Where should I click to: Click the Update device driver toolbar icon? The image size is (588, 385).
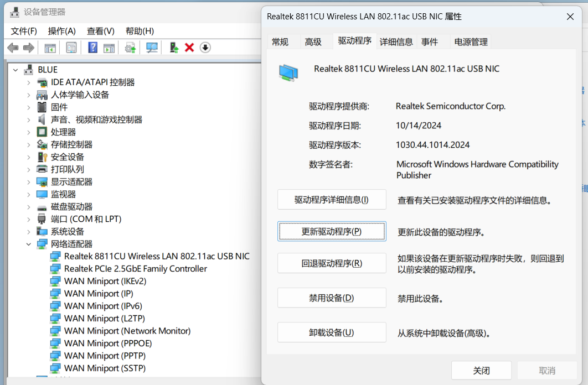[x=131, y=48]
